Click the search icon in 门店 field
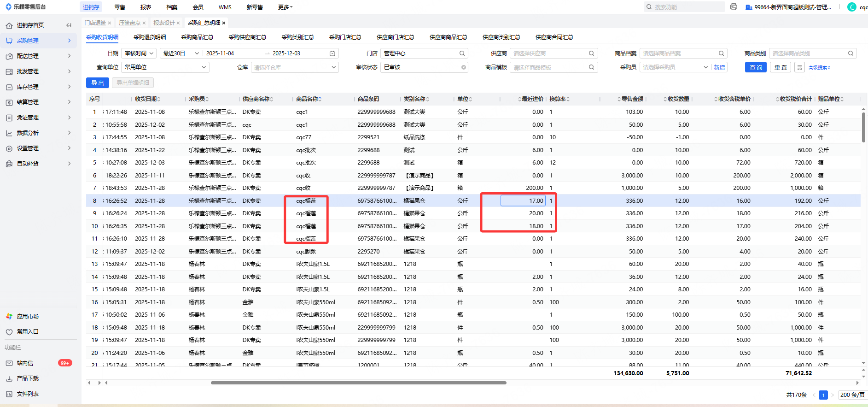Viewport: 868px width, 407px height. 462,53
